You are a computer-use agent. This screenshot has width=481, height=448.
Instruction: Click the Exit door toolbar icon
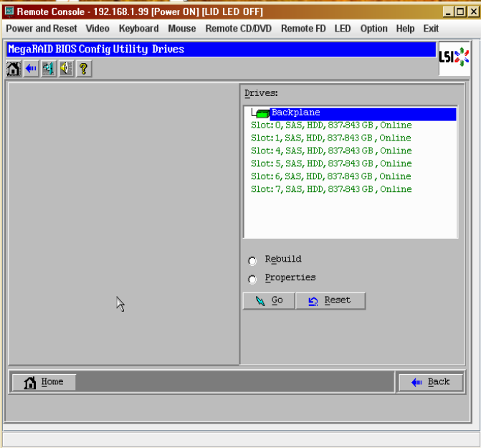coord(49,68)
